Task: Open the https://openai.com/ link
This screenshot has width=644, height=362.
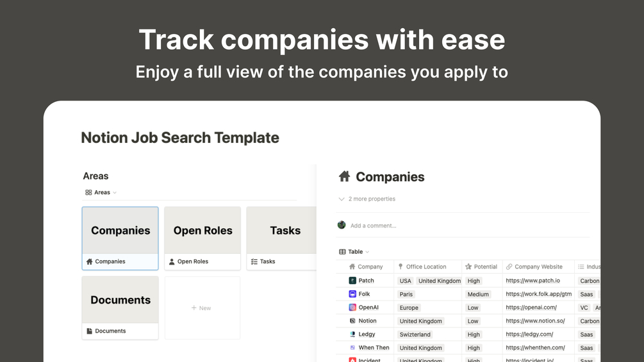Action: (x=531, y=308)
